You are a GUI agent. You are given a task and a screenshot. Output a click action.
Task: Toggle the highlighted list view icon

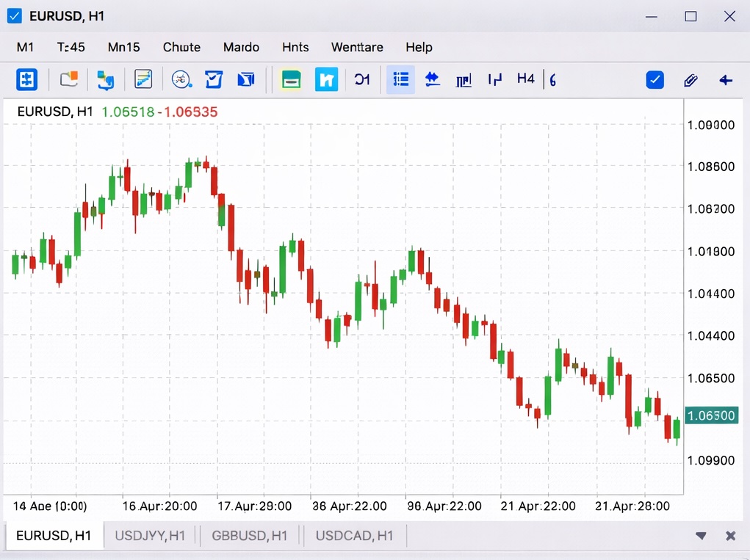[400, 79]
